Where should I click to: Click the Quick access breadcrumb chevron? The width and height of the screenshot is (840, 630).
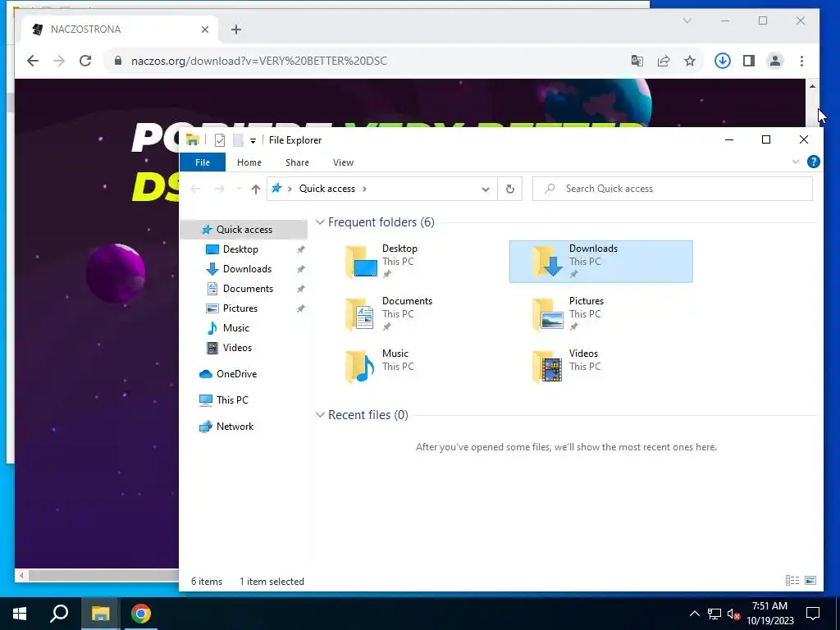pyautogui.click(x=365, y=189)
